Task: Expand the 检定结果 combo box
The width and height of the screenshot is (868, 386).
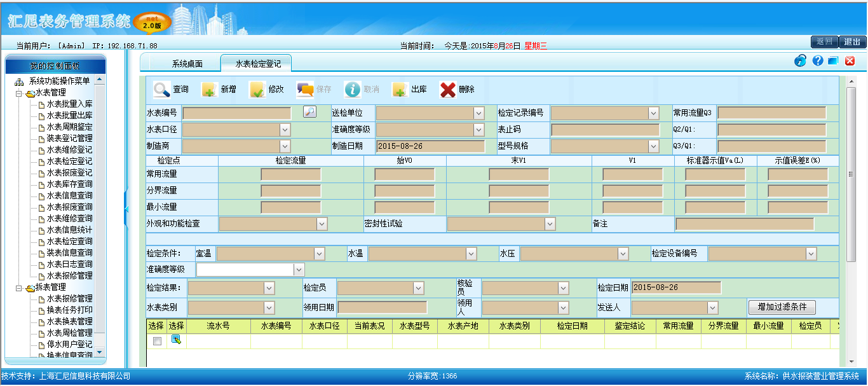Action: click(x=269, y=288)
